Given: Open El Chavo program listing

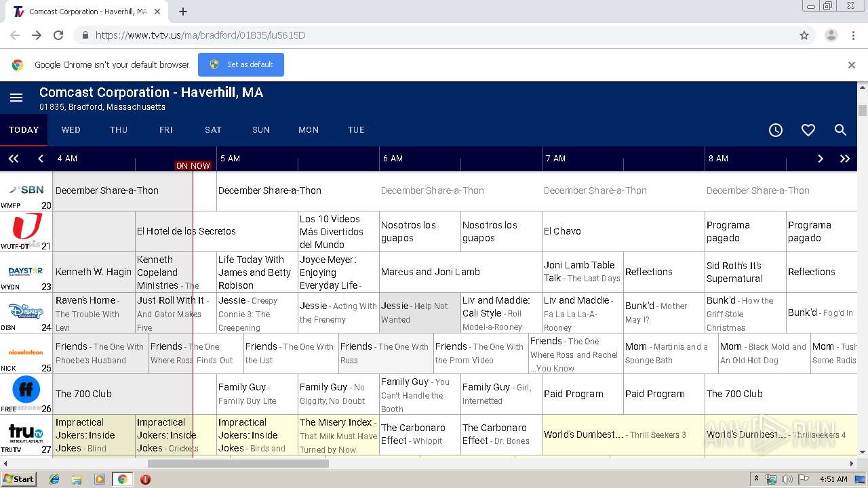Looking at the screenshot, I should point(623,231).
